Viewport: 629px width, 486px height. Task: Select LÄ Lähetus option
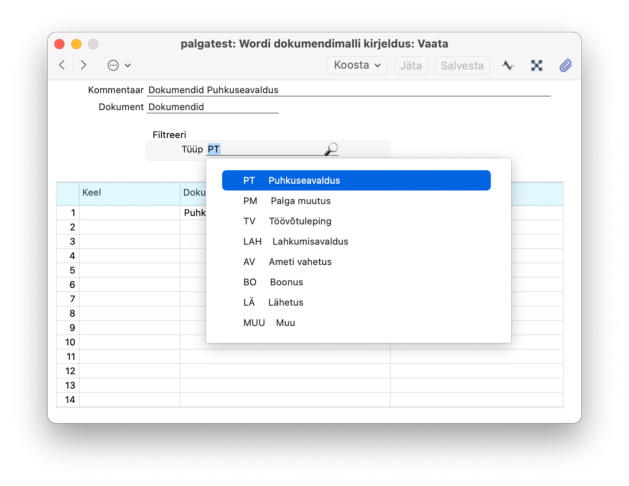click(356, 303)
